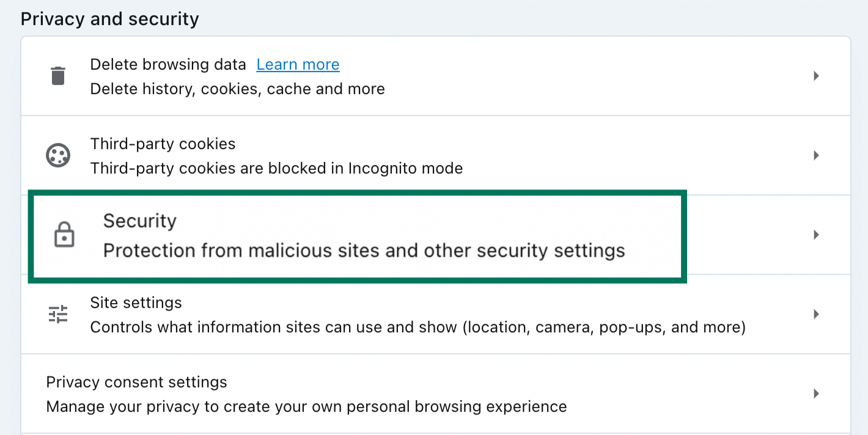
Task: Click the Security title text
Action: 139,221
